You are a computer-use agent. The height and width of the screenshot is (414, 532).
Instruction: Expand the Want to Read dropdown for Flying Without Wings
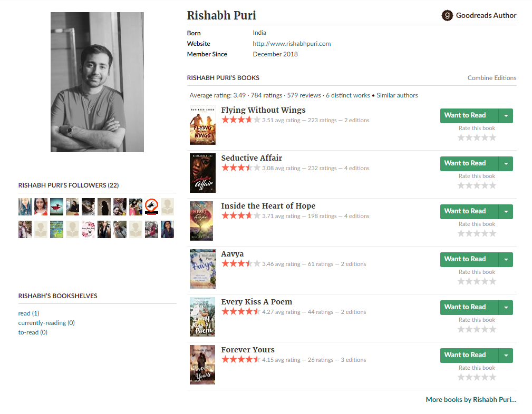[x=506, y=115]
